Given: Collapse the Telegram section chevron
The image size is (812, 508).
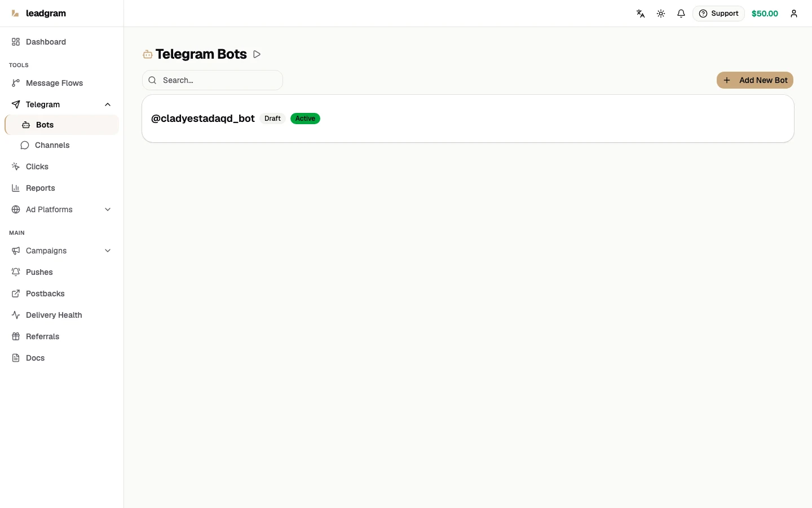Looking at the screenshot, I should (108, 104).
